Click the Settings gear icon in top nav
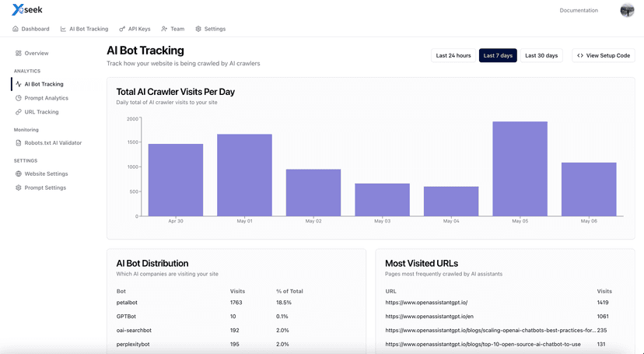The width and height of the screenshot is (644, 354). click(x=198, y=29)
